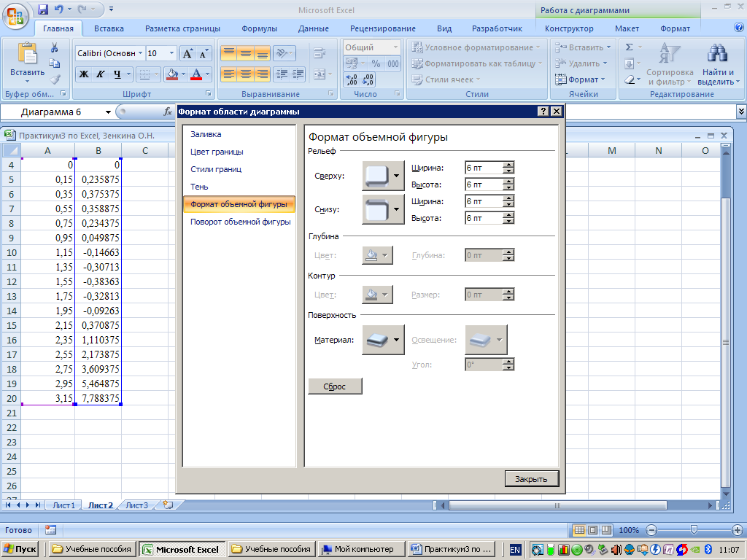Select Поворот объемной фигуры option
This screenshot has width=747, height=560.
[240, 222]
